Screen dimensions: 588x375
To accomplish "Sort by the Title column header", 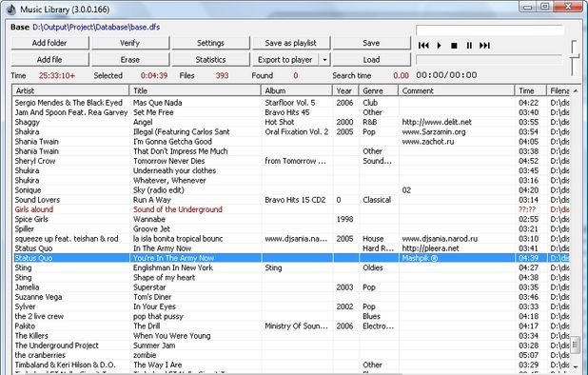I will [195, 90].
